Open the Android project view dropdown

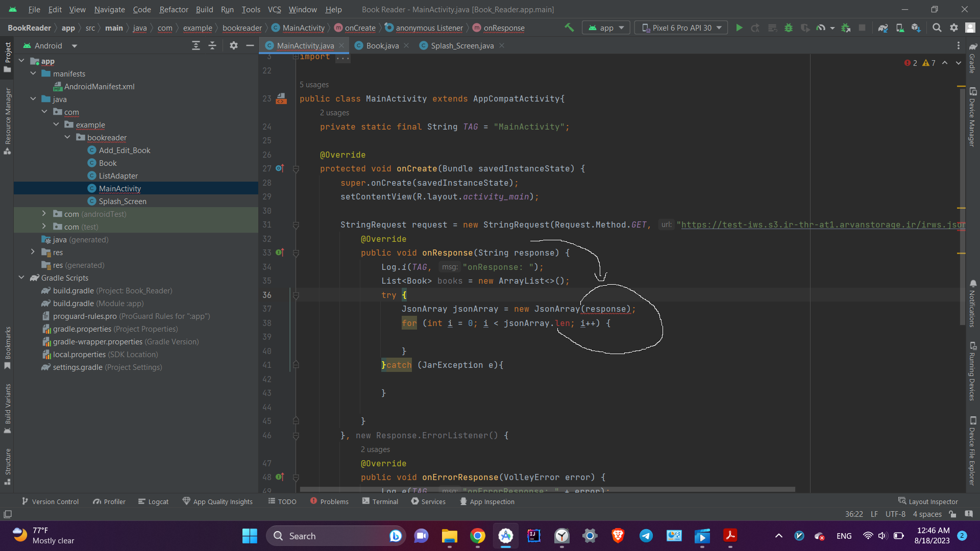pyautogui.click(x=50, y=45)
